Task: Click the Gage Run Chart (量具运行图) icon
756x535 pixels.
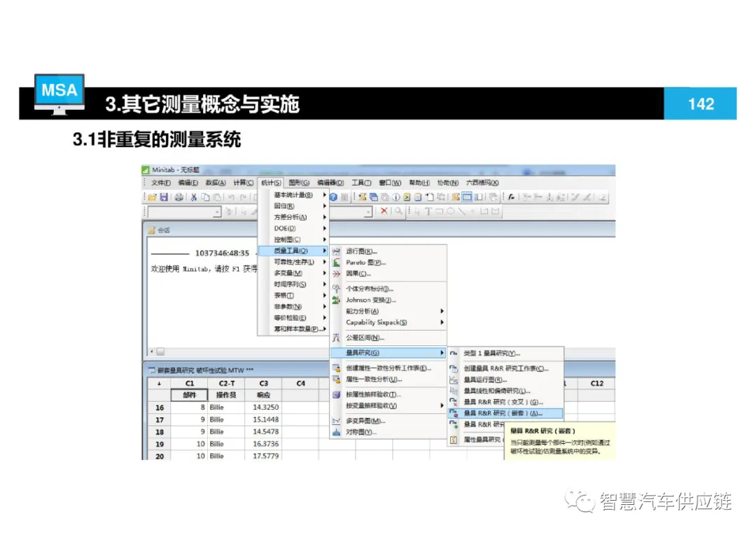Action: pyautogui.click(x=453, y=380)
